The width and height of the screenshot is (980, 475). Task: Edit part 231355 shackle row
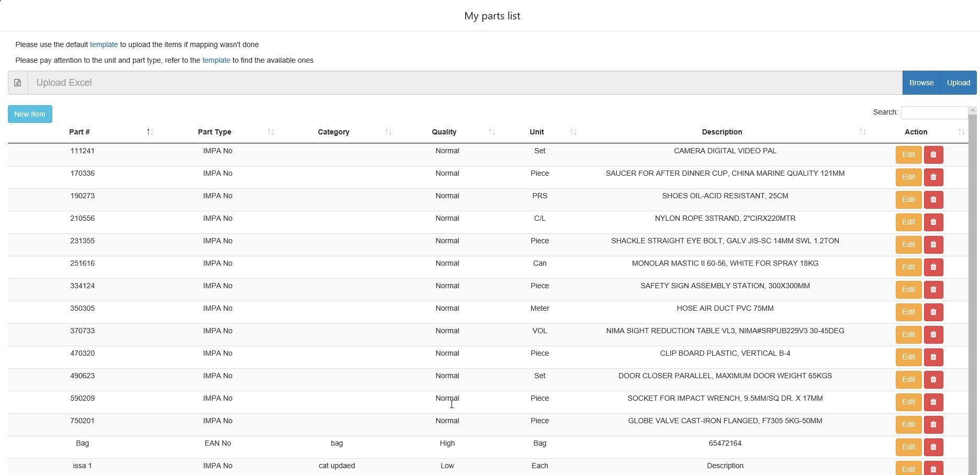[x=908, y=245]
